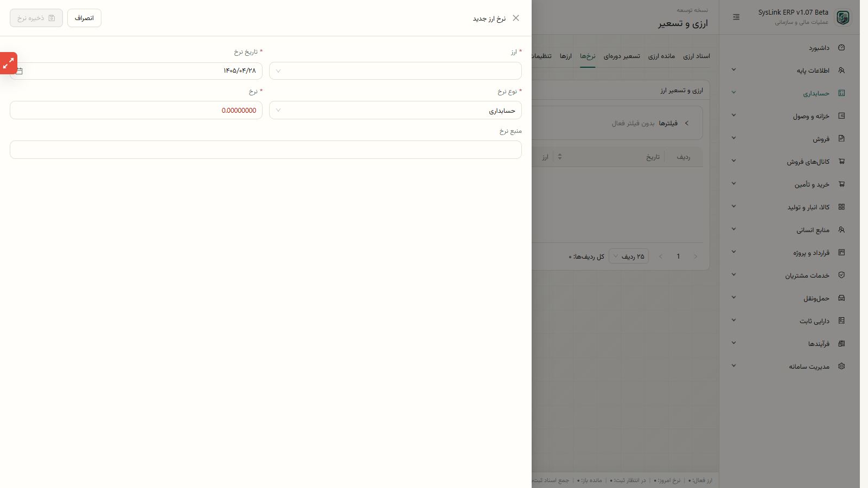Screen dimensions: 868x488
Task: Click the کانال‌های فروش cart icon
Action: coord(841,162)
